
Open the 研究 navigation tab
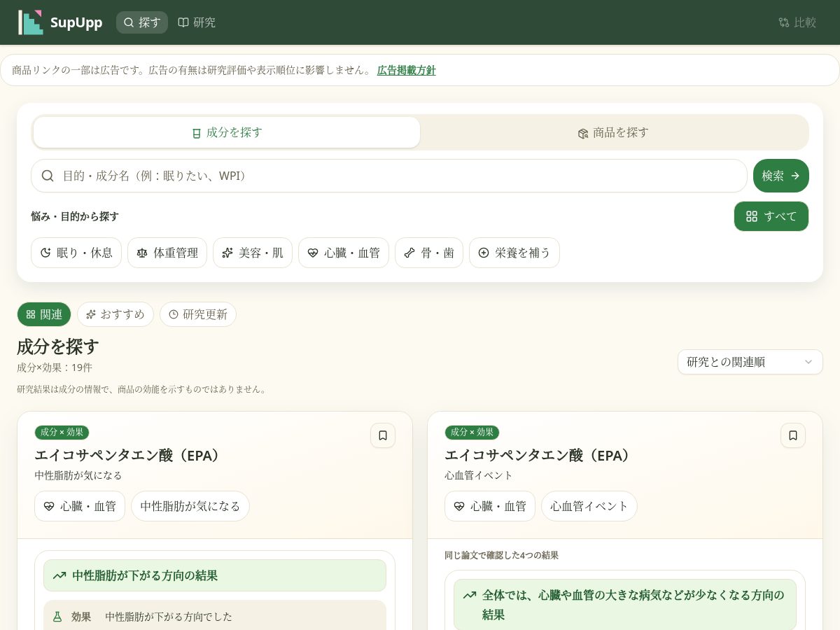197,22
